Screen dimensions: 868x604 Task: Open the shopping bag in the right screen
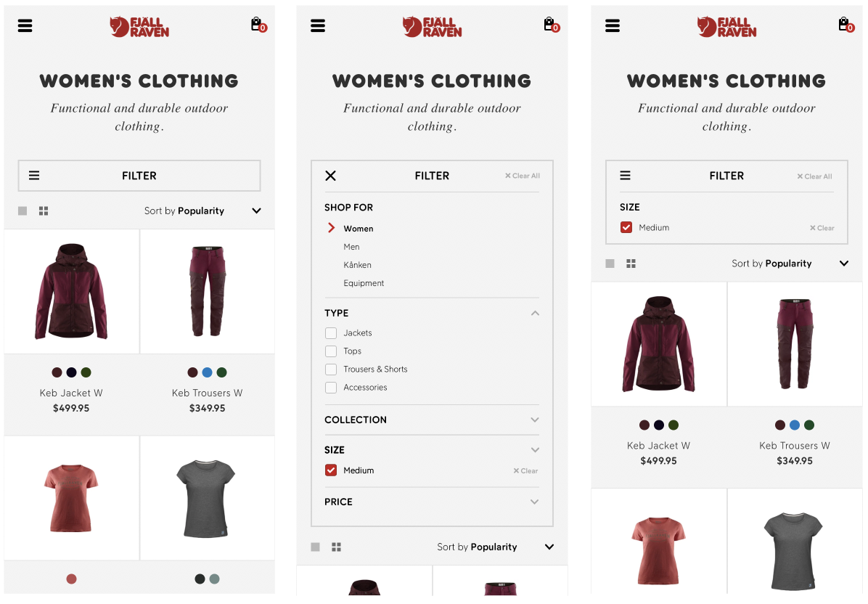point(846,25)
